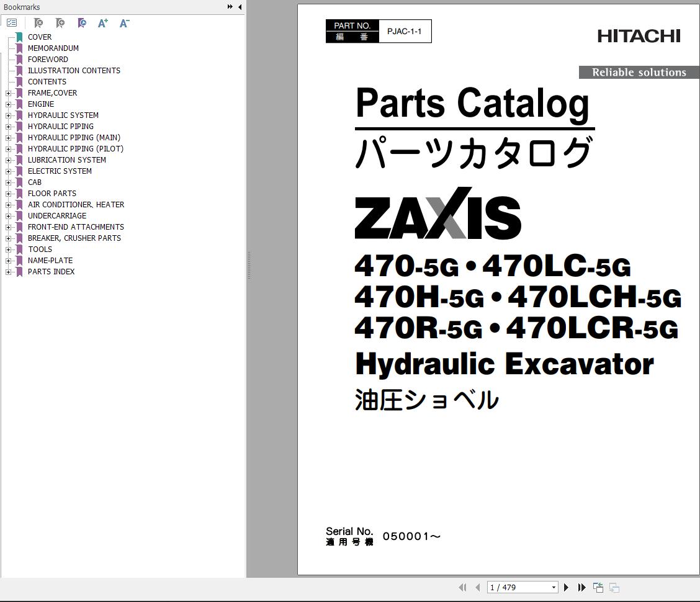Select the HYDRAULIC PIPING bookmark label
Viewport: 700px width, 602px height.
pos(61,127)
